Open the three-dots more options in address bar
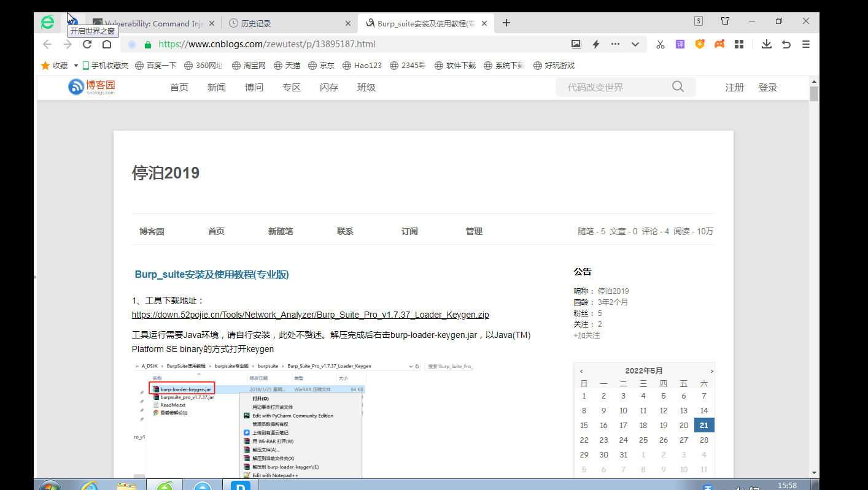The image size is (868, 490). [615, 44]
